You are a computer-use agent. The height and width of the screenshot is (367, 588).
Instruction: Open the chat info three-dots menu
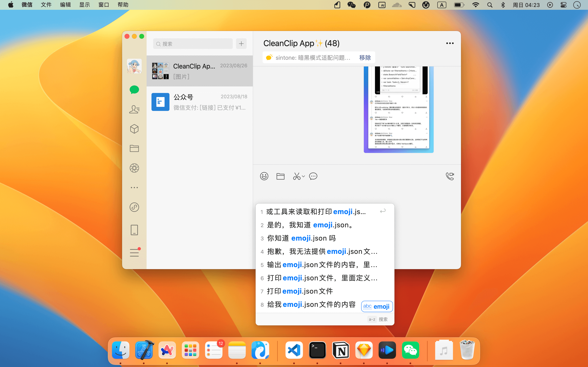450,43
